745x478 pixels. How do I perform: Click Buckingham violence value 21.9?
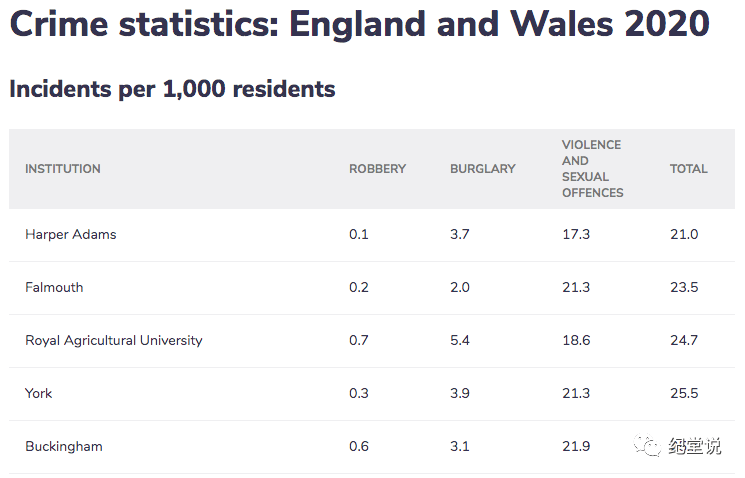[x=576, y=446]
